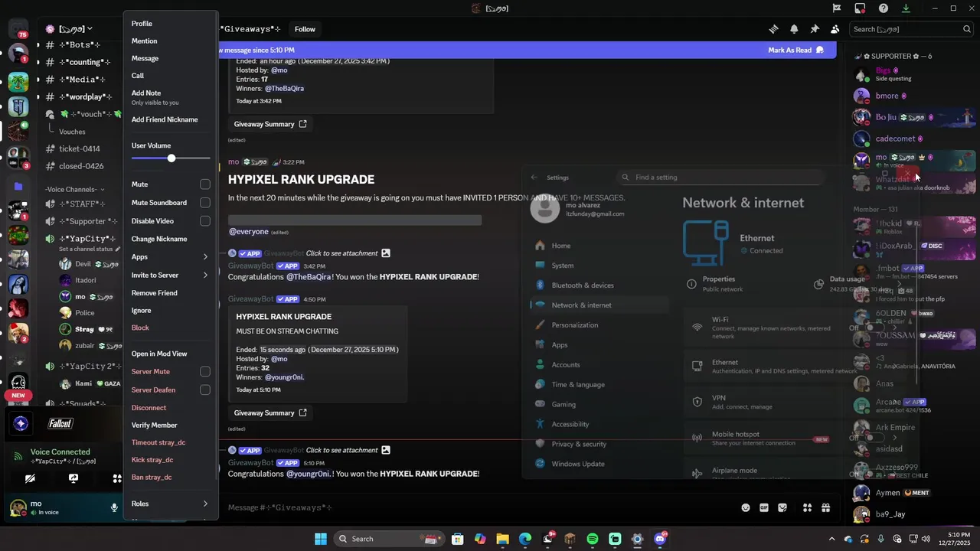
Task: Show pinned messages with the pin icon
Action: (x=815, y=29)
